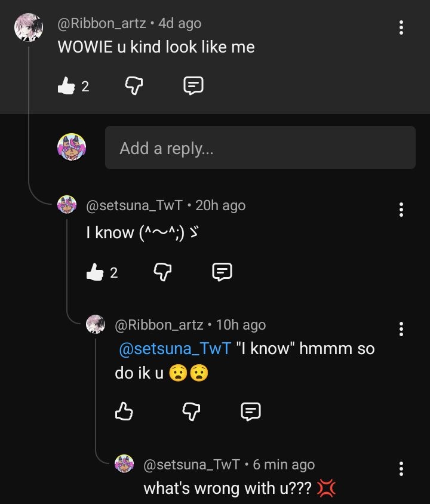Screen dimensions: 430x504
Task: Reply to setsuna_TwT's "I know" comment
Action: [222, 272]
